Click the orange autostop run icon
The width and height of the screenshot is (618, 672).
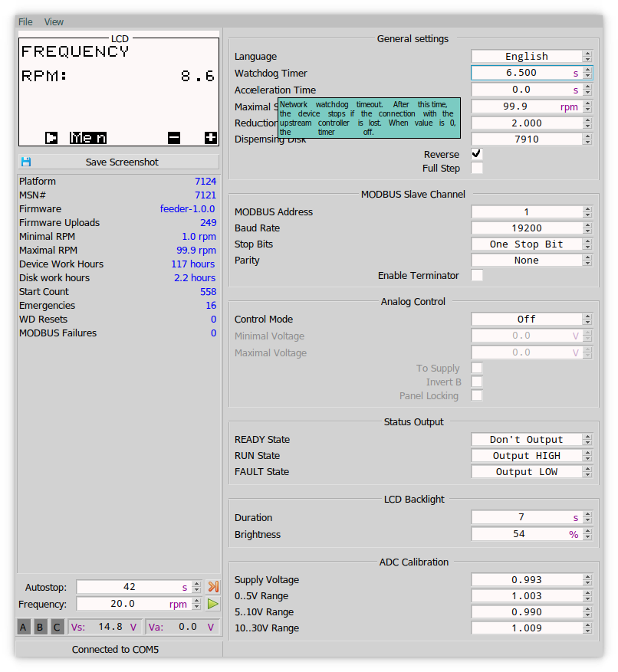pos(213,587)
